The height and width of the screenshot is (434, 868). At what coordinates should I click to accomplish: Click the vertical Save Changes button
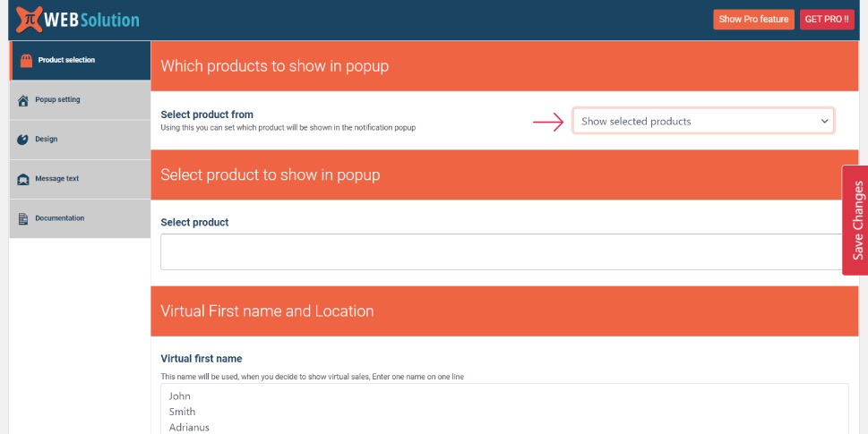coord(855,220)
